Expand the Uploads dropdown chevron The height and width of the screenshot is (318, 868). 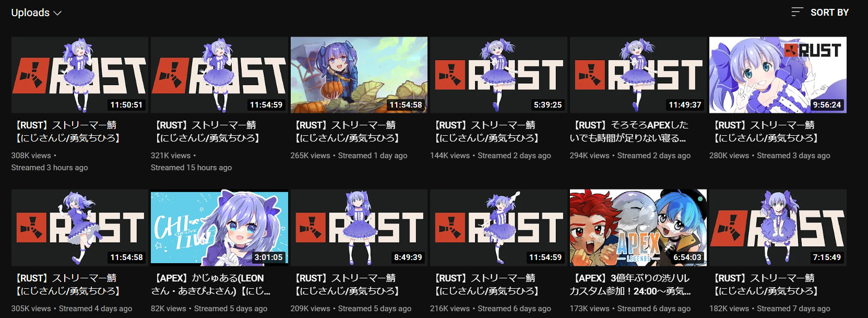pos(57,13)
